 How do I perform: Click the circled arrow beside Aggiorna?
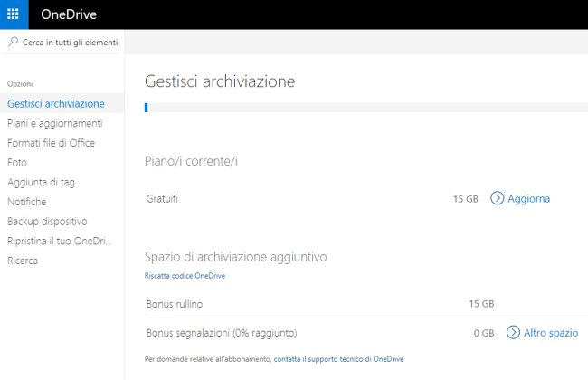[x=498, y=198]
